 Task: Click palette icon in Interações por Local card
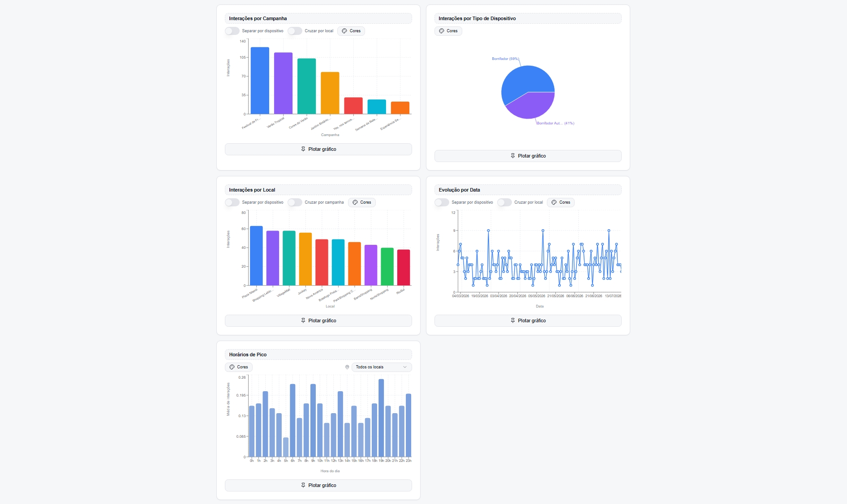(355, 202)
